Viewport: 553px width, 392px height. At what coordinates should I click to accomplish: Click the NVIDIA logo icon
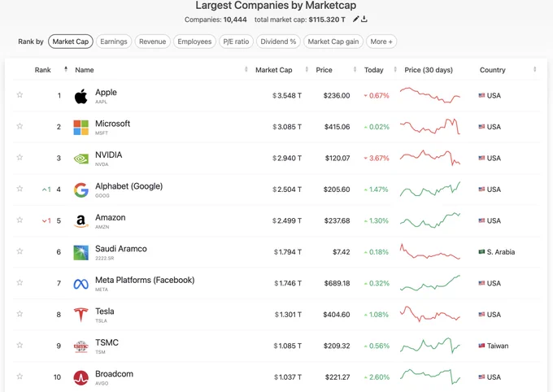coord(81,159)
